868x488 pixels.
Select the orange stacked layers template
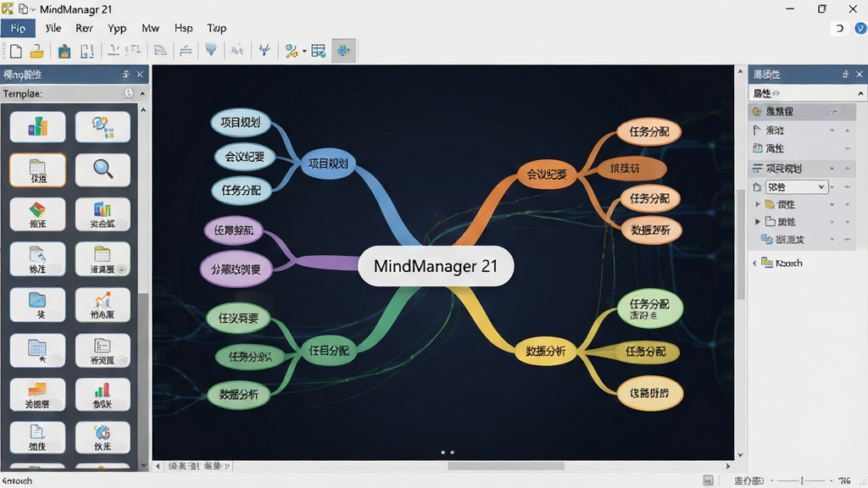pyautogui.click(x=37, y=395)
